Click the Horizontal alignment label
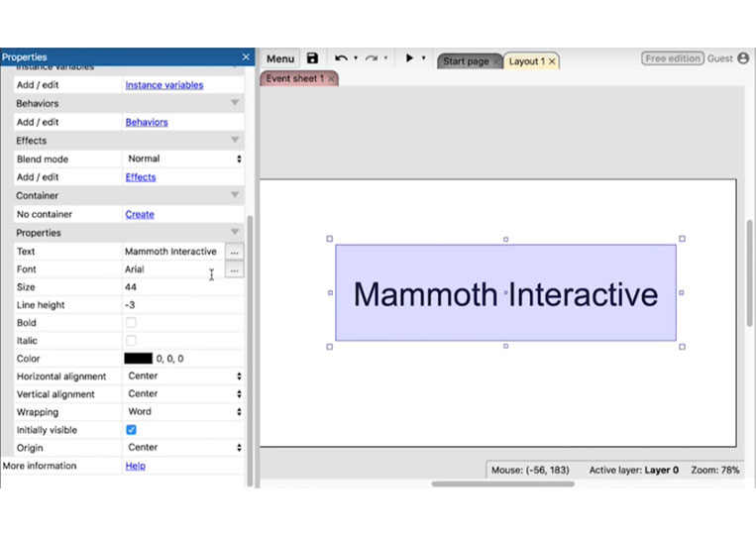 (61, 376)
